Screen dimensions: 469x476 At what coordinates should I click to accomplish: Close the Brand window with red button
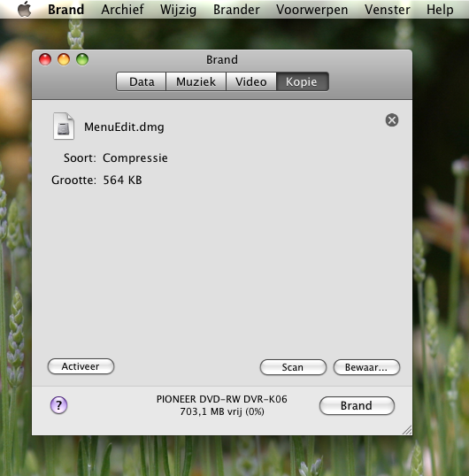(45, 59)
